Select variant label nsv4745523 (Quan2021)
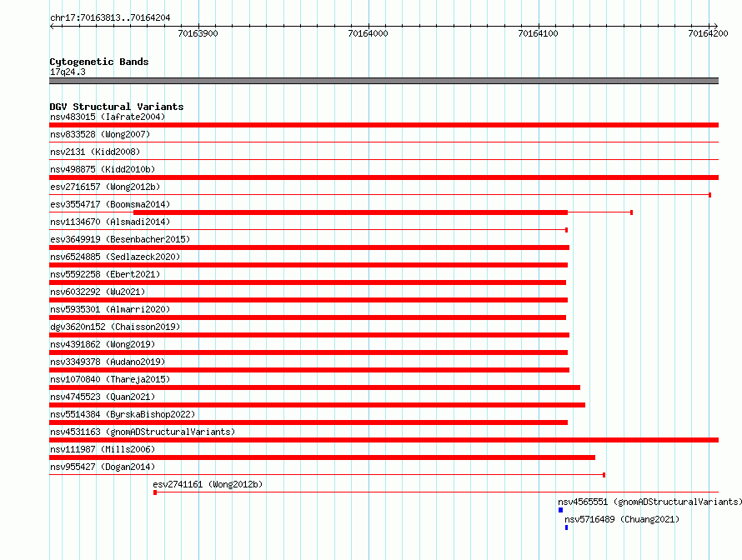The height and width of the screenshot is (560, 742). click(103, 397)
